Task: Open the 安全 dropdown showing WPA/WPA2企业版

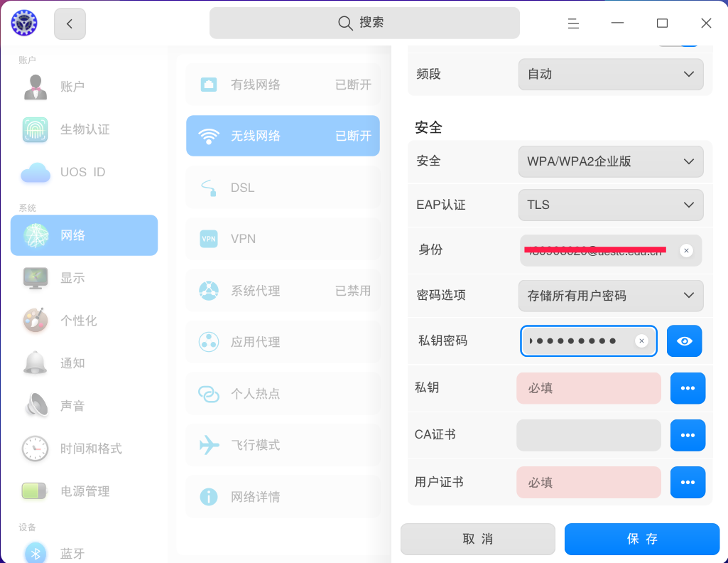Action: pyautogui.click(x=611, y=161)
